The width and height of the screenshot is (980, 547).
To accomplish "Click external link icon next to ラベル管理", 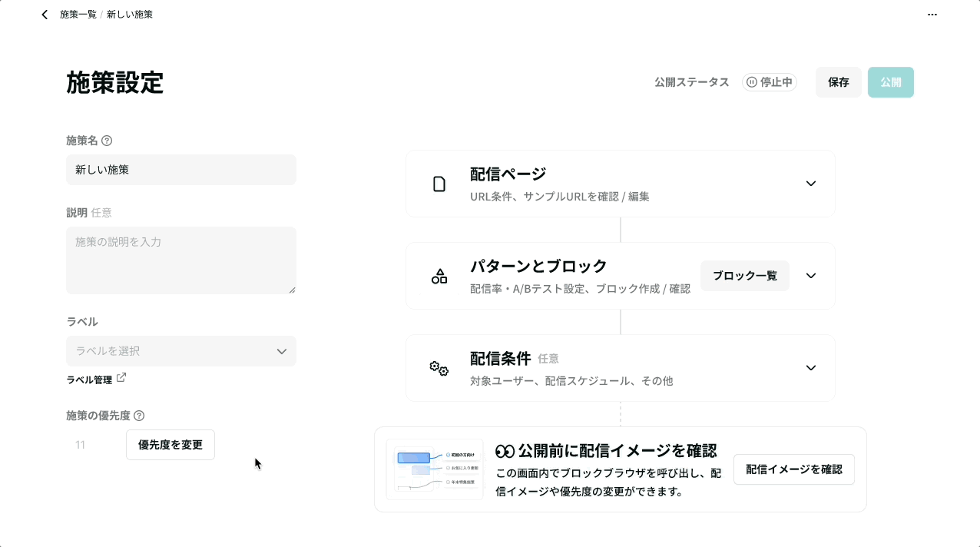I will (121, 378).
